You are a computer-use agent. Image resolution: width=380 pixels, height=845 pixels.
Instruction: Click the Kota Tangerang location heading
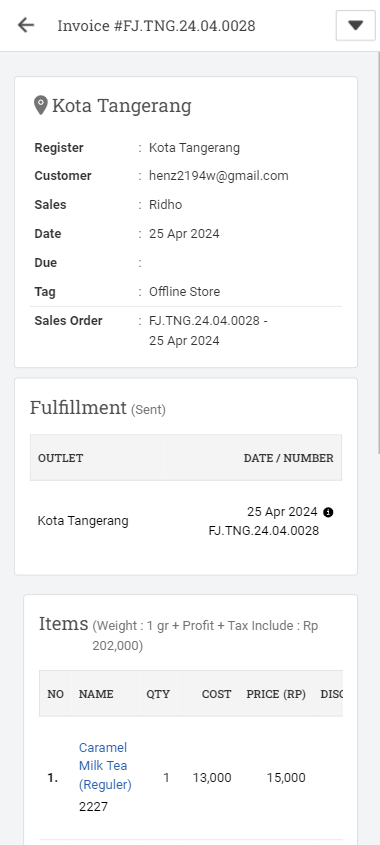point(121,105)
